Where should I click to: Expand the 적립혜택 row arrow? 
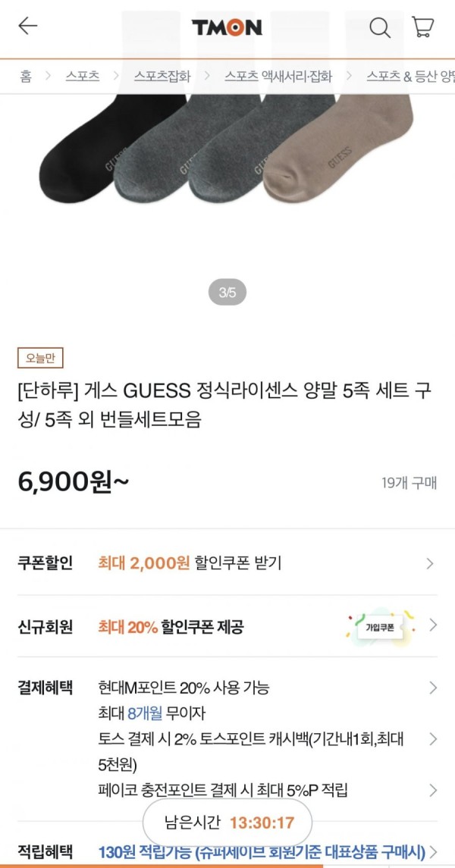tap(433, 851)
